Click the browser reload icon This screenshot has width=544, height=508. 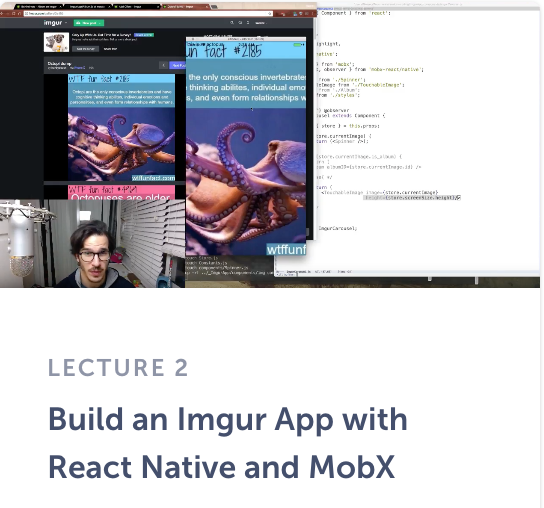click(14, 14)
